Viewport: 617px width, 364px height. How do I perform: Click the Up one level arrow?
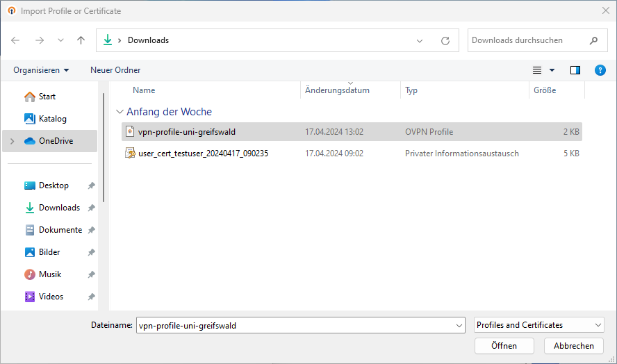[x=81, y=40]
